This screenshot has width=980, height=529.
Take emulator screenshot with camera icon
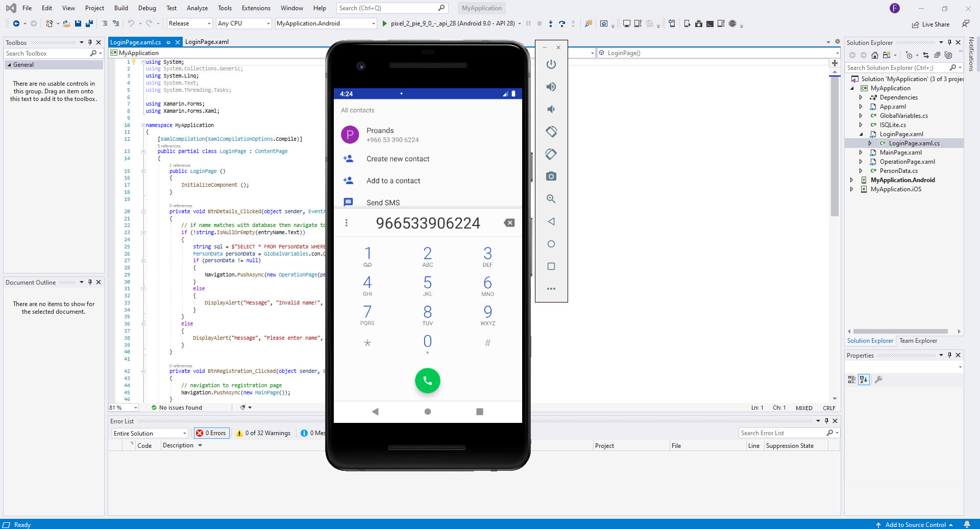tap(551, 177)
